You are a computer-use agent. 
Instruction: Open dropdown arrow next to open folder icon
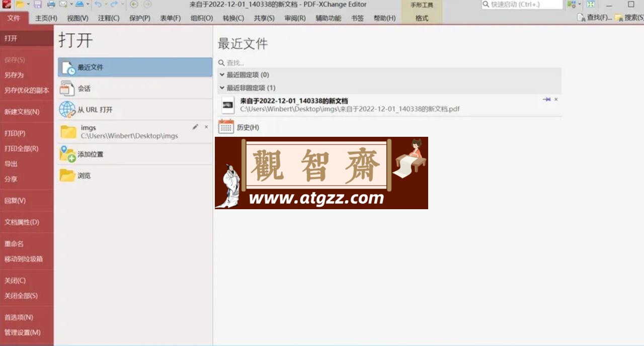coord(28,4)
